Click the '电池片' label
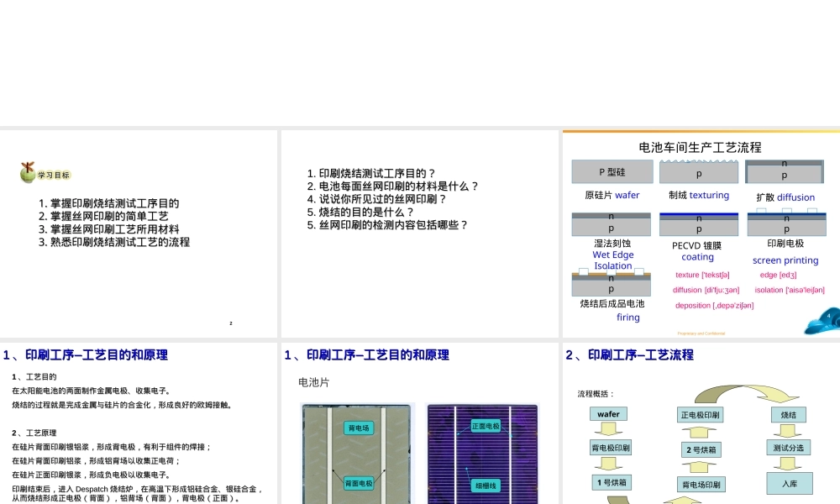Image resolution: width=840 pixels, height=504 pixels. click(314, 383)
